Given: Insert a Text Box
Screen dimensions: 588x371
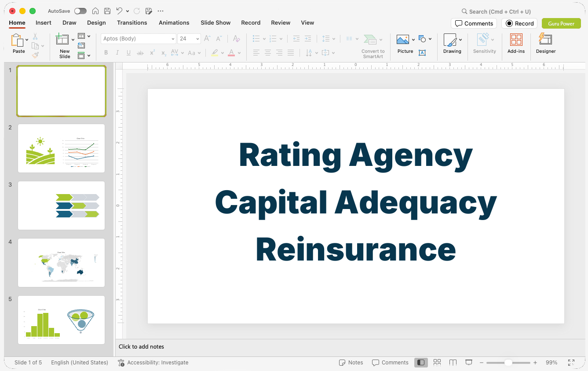Looking at the screenshot, I should coord(422,53).
